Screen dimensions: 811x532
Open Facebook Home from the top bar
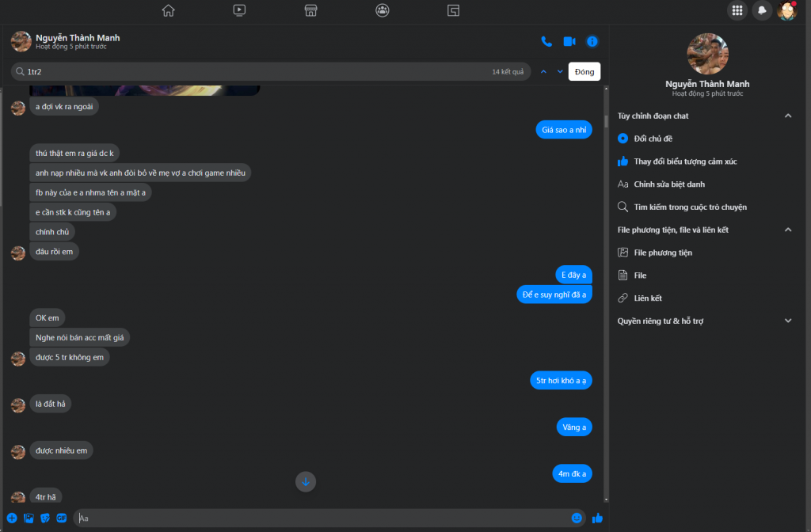(x=168, y=10)
